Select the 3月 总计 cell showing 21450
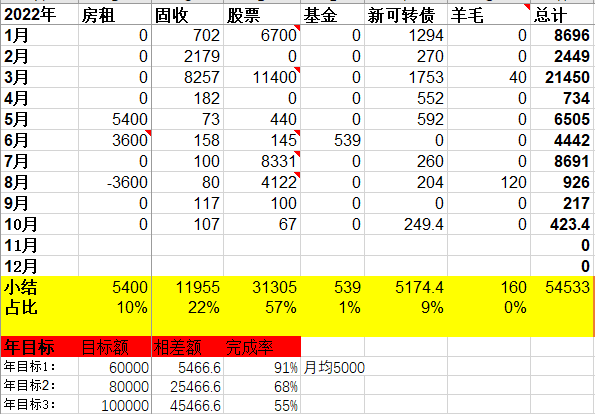Image resolution: width=595 pixels, height=414 pixels. pos(562,77)
